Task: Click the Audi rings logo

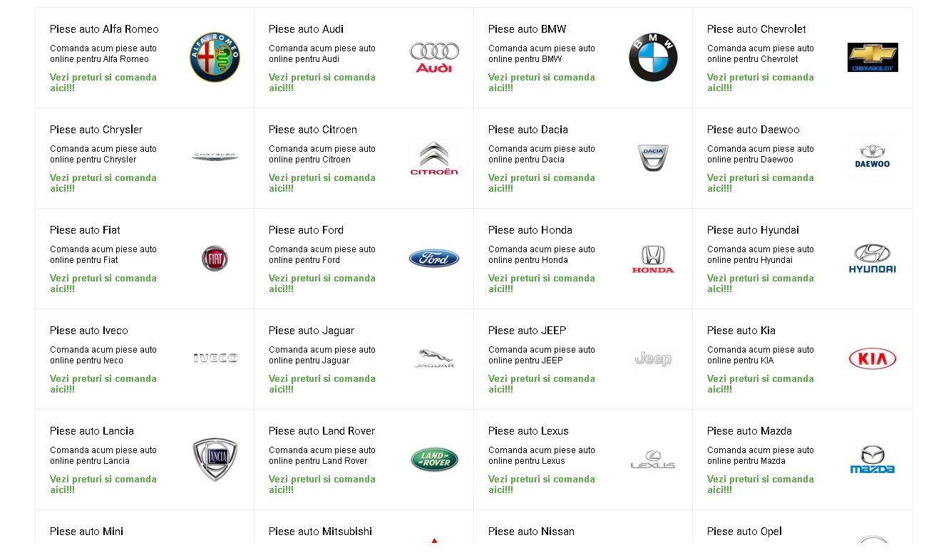Action: click(x=433, y=56)
